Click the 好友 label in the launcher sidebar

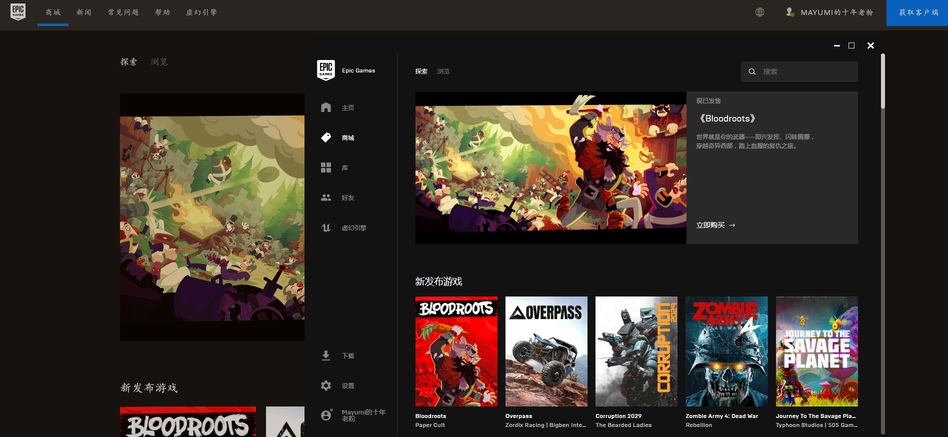tap(348, 198)
